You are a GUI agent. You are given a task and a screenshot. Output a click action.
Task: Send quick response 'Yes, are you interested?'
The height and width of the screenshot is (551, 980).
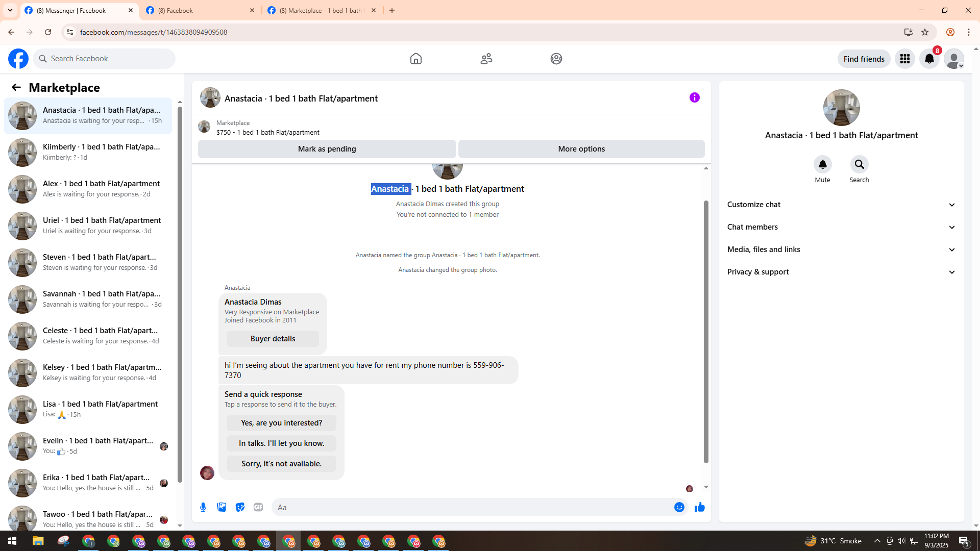pyautogui.click(x=281, y=423)
